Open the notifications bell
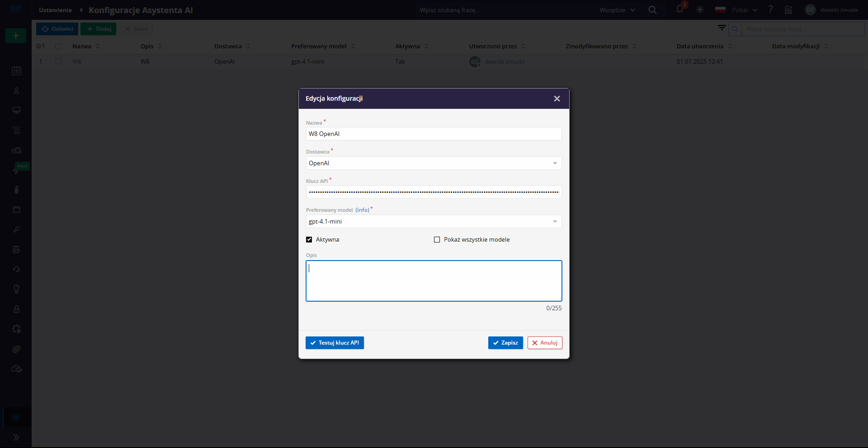The image size is (868, 448). coord(679,9)
